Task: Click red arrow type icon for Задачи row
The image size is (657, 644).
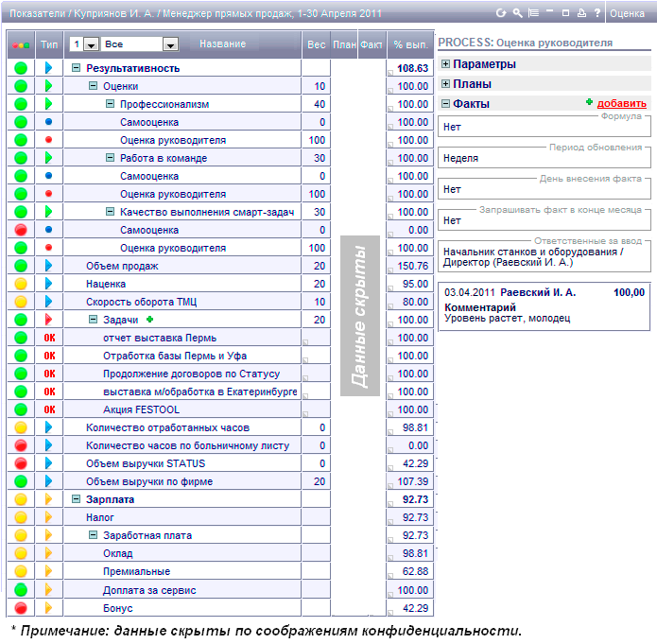Action: pyautogui.click(x=48, y=320)
